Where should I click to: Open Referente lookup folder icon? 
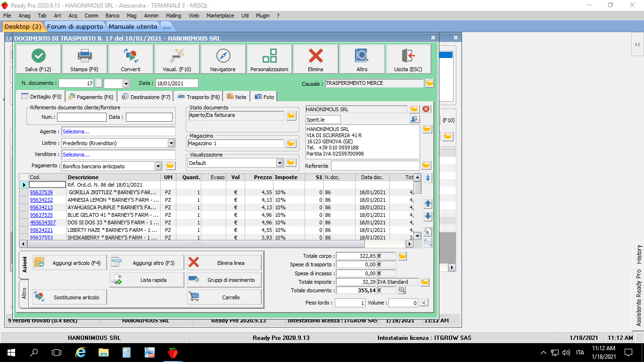click(x=426, y=165)
